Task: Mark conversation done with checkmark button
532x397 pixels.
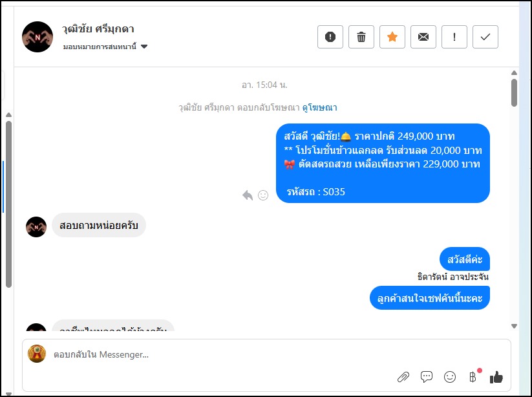Action: click(485, 37)
